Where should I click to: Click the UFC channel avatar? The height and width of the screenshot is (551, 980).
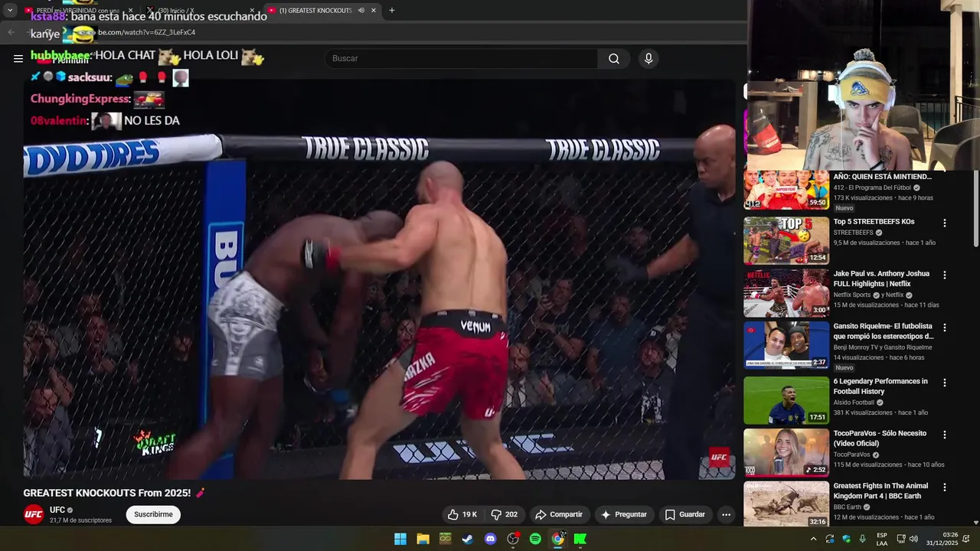(34, 514)
